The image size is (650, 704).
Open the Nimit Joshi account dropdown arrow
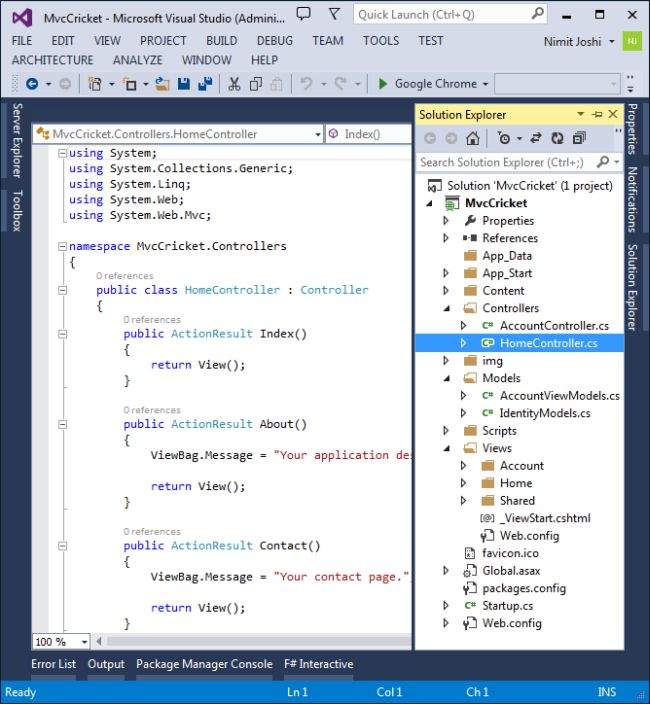click(612, 42)
